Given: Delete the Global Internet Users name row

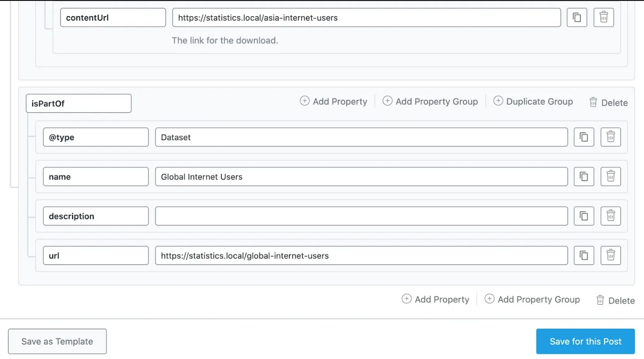Looking at the screenshot, I should coord(610,176).
